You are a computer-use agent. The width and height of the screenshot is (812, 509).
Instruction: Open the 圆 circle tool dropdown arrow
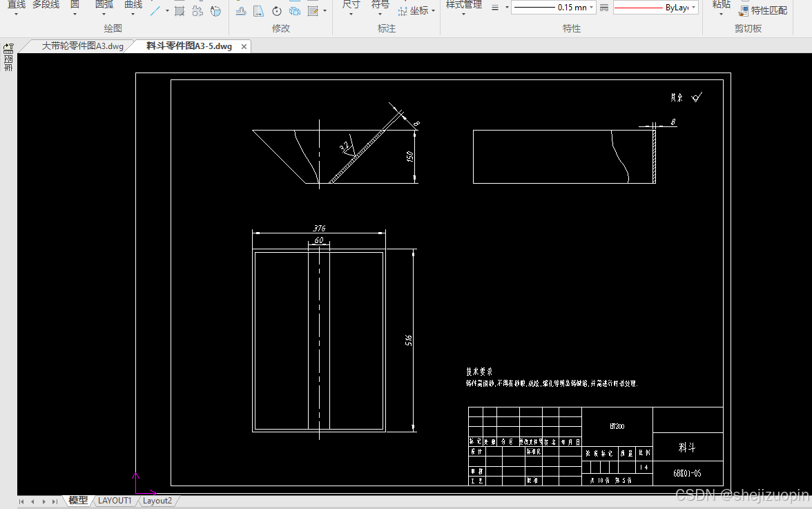75,14
